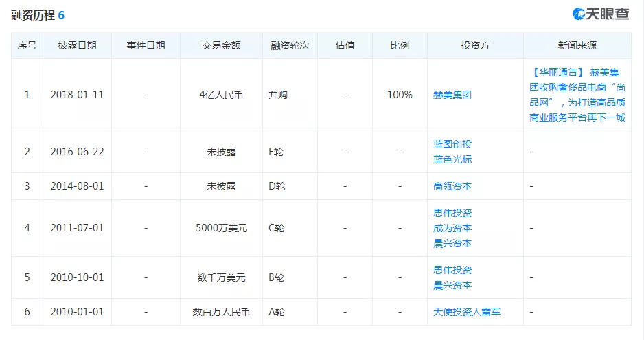The image size is (644, 340).
Task: Open investor link 天使投资人雷军
Action: pyautogui.click(x=467, y=312)
